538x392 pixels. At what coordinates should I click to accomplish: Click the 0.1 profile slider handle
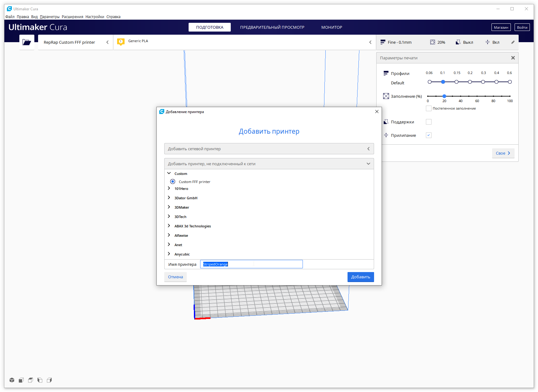(x=443, y=82)
